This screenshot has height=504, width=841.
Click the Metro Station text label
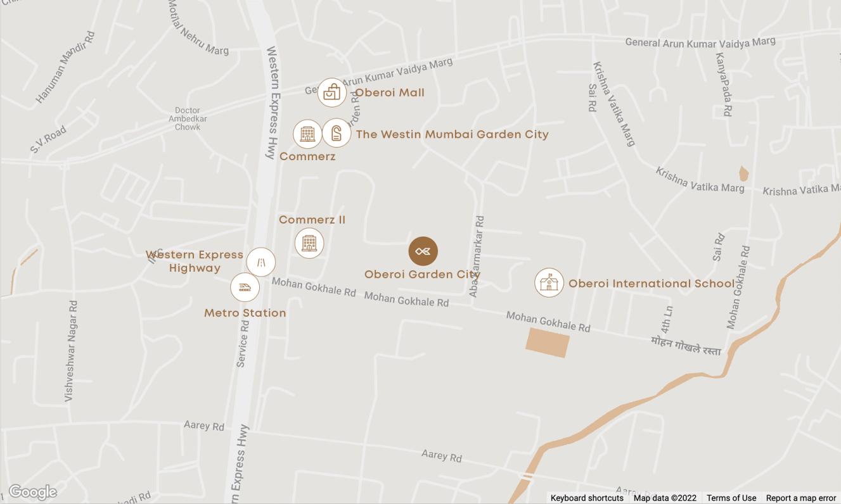(x=245, y=313)
